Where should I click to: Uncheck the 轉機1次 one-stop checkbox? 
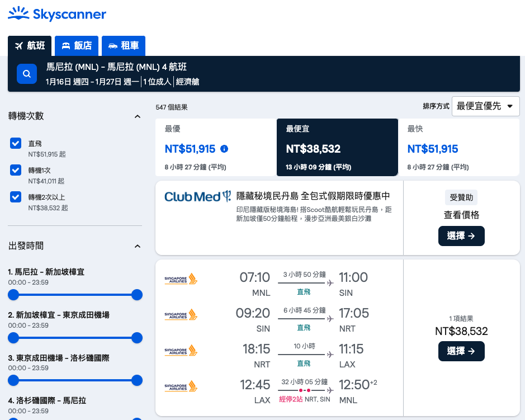coord(16,170)
